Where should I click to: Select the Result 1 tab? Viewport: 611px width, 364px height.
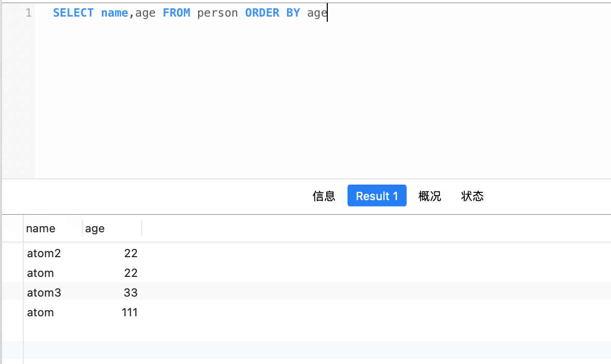pyautogui.click(x=377, y=195)
